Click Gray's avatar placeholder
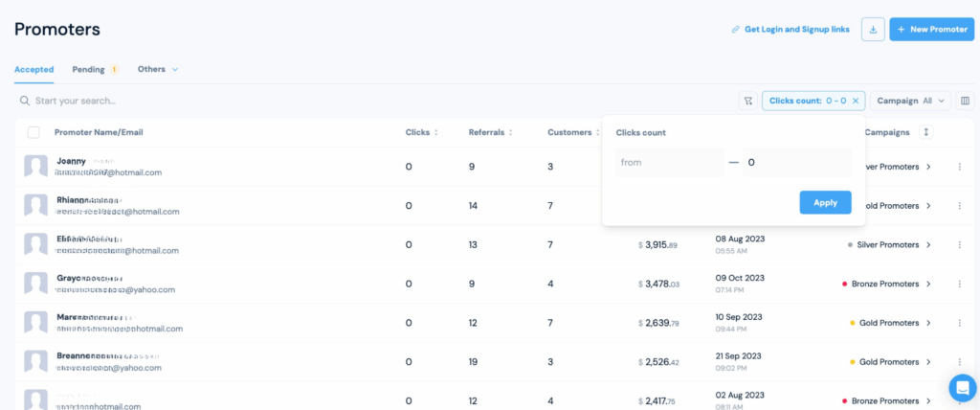The image size is (980, 410). 35,284
